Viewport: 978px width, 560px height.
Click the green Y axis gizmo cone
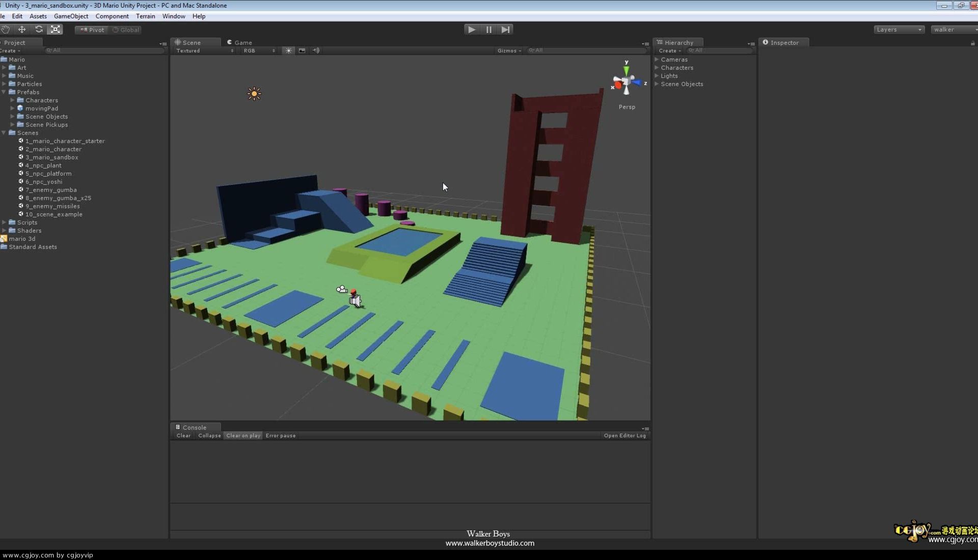click(626, 70)
